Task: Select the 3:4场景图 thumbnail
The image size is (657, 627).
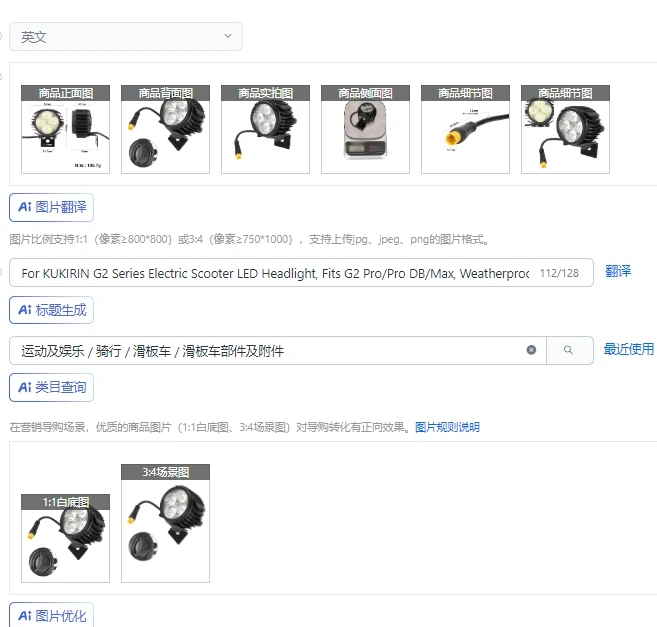Action: point(166,523)
